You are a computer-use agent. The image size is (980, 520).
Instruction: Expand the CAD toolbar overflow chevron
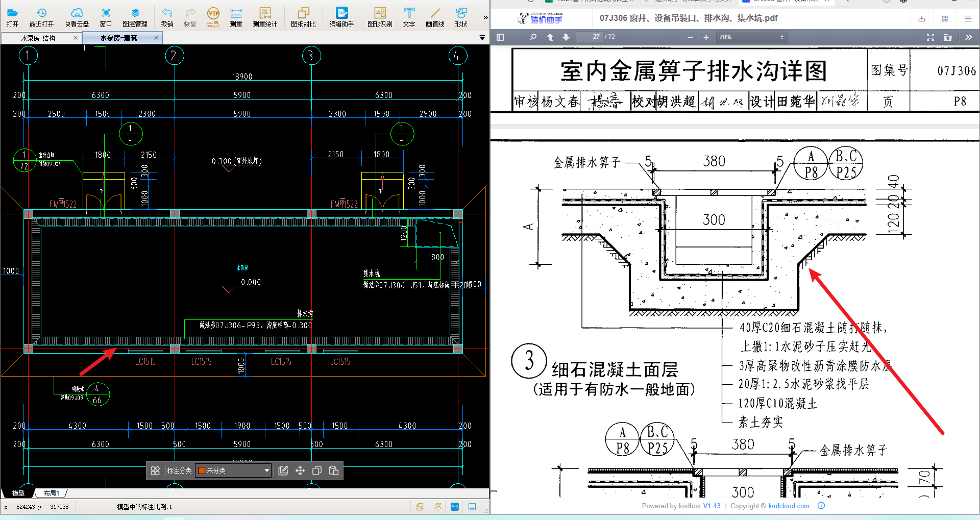coord(485,17)
